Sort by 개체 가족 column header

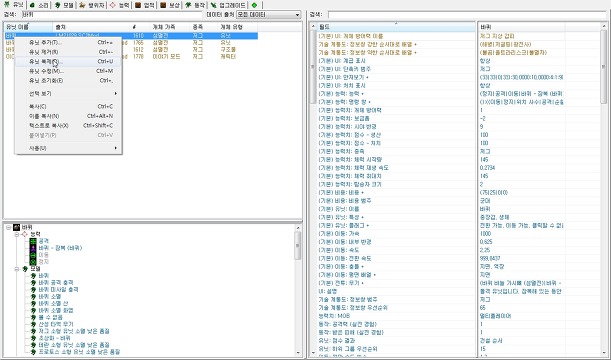pyautogui.click(x=170, y=27)
